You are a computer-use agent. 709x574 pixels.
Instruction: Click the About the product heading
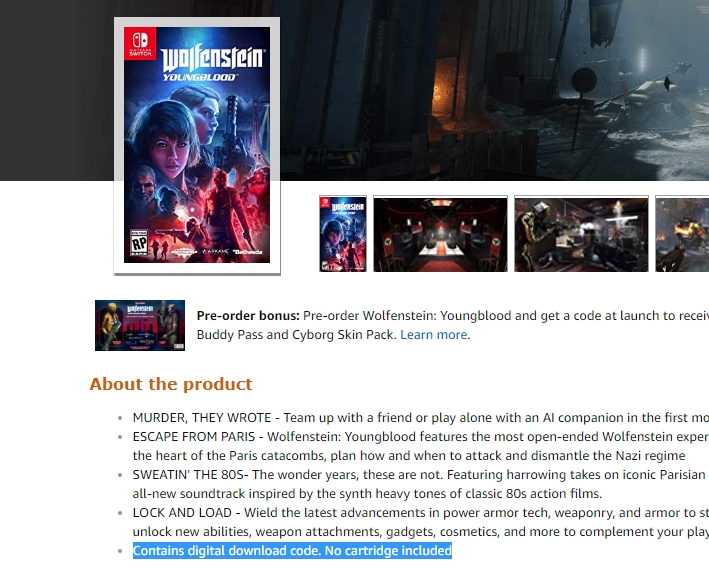tap(171, 384)
